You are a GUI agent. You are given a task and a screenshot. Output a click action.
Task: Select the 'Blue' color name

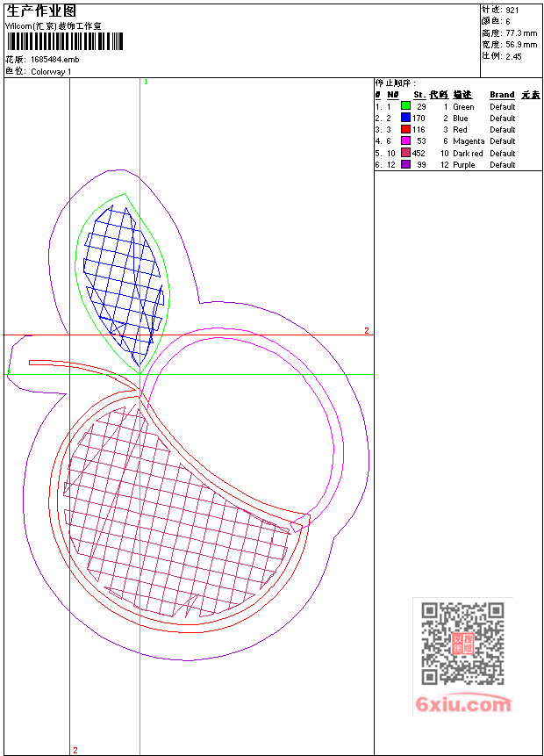(460, 119)
